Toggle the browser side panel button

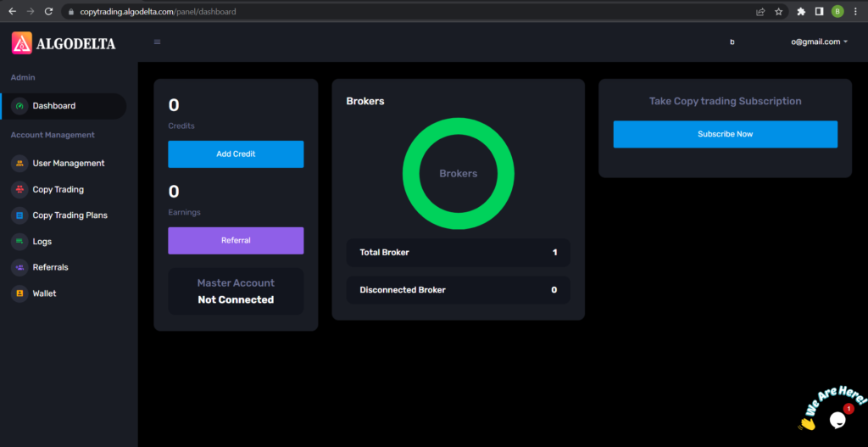click(x=819, y=12)
